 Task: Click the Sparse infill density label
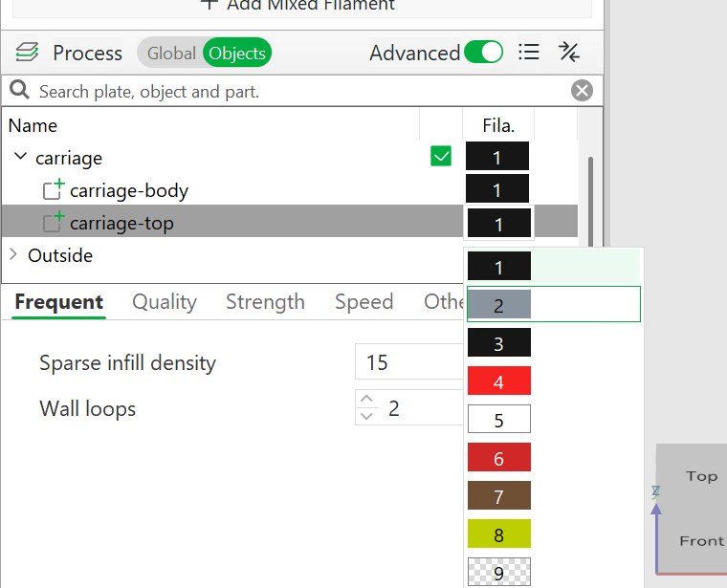point(127,362)
